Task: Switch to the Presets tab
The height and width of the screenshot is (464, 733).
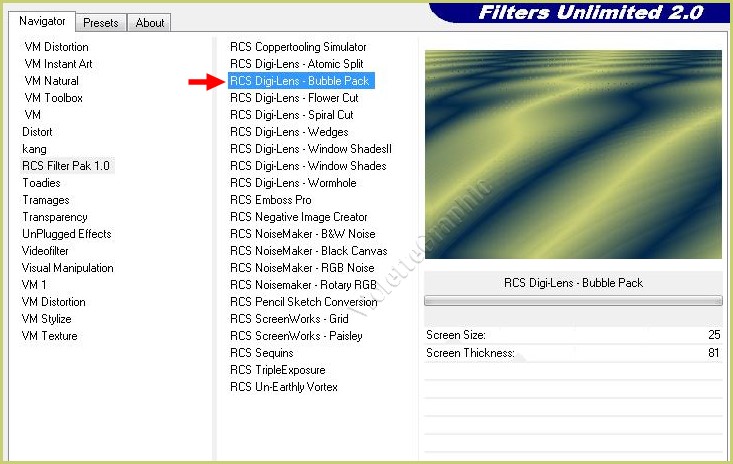Action: [100, 23]
